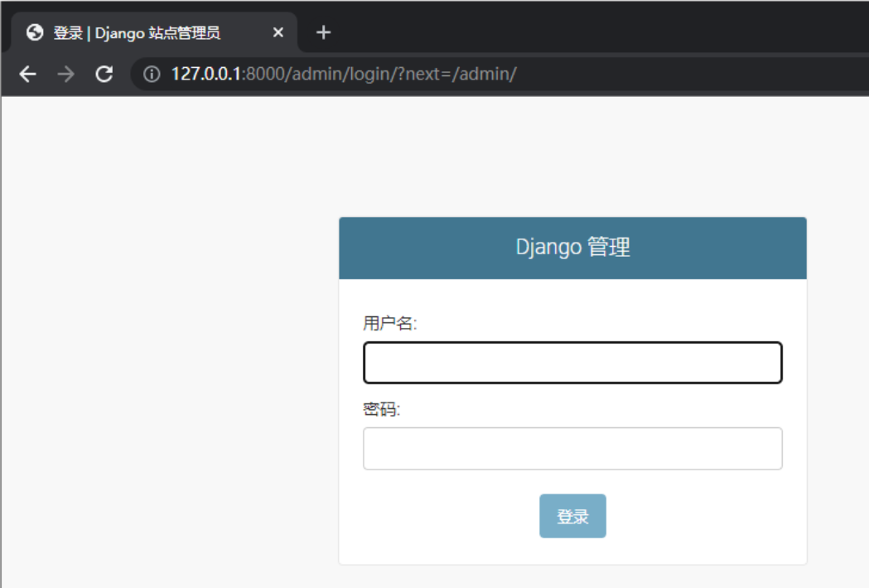
Task: Focus the 用户名 text input
Action: (572, 363)
